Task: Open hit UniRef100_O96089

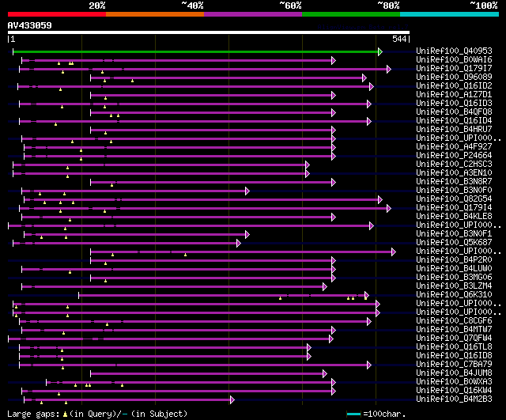Action: click(454, 77)
